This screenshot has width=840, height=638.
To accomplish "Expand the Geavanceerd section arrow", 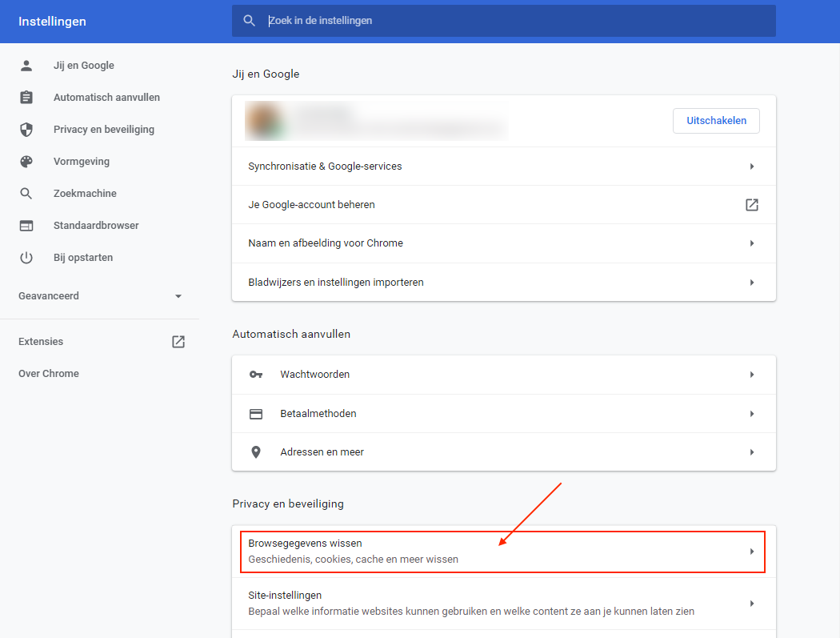I will pos(178,296).
